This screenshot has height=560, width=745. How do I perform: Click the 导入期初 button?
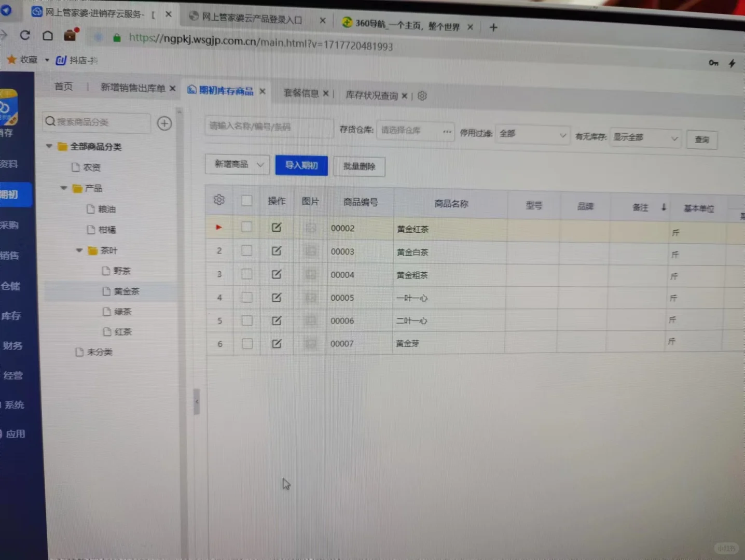coord(301,165)
